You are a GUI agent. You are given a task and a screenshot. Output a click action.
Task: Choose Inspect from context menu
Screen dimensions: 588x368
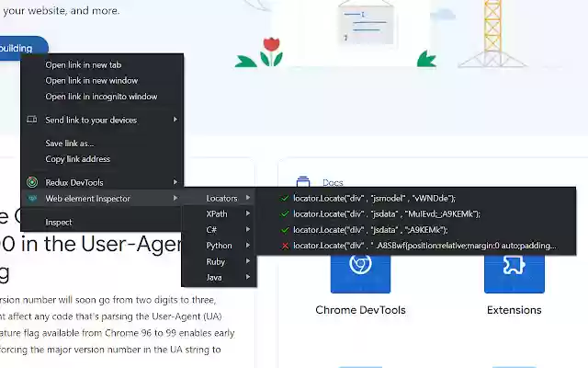tap(102, 223)
